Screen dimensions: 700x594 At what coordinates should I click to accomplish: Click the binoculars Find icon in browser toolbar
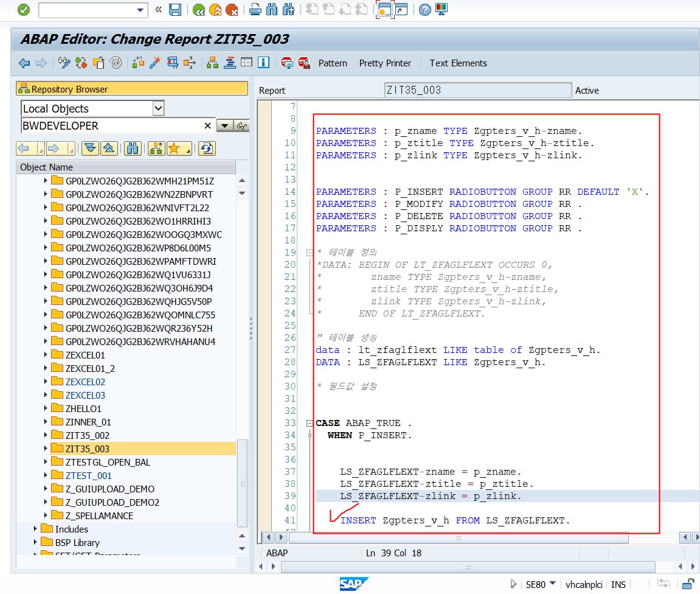(x=133, y=148)
